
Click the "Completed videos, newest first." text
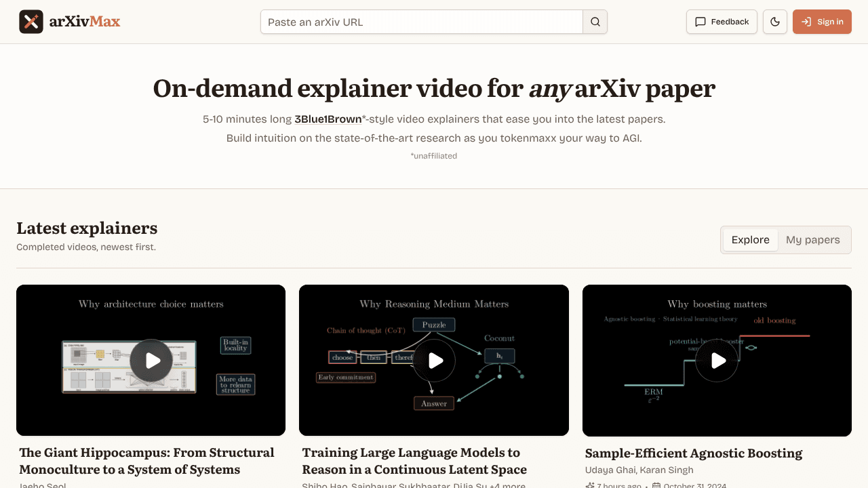[86, 247]
